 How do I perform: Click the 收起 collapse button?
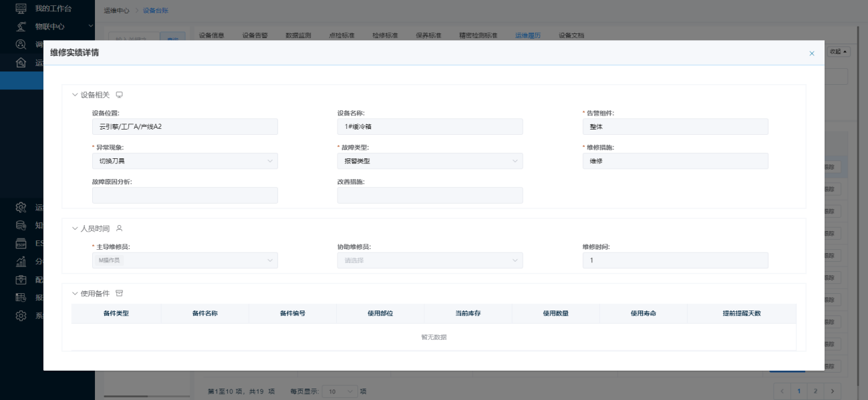839,51
